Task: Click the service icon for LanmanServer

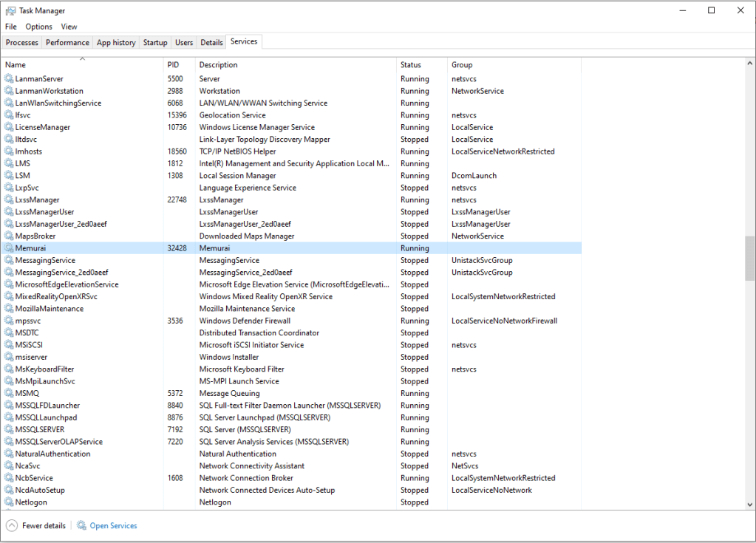Action: [x=9, y=79]
